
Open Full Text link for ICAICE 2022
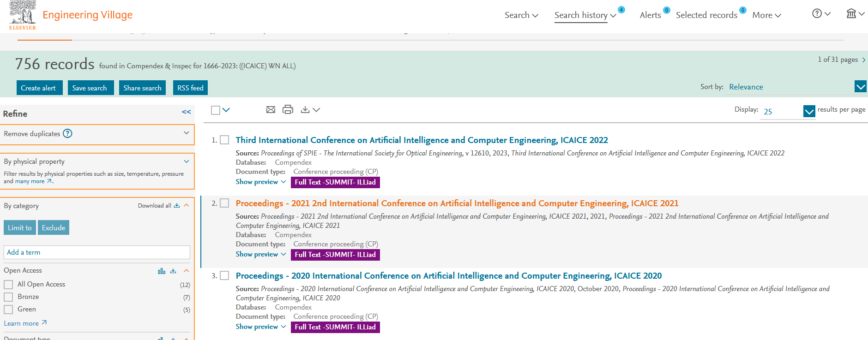point(335,182)
